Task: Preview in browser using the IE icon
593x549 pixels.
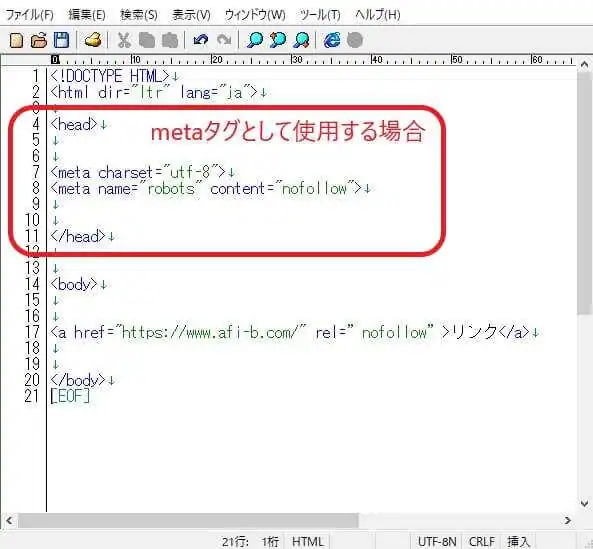Action: click(332, 40)
